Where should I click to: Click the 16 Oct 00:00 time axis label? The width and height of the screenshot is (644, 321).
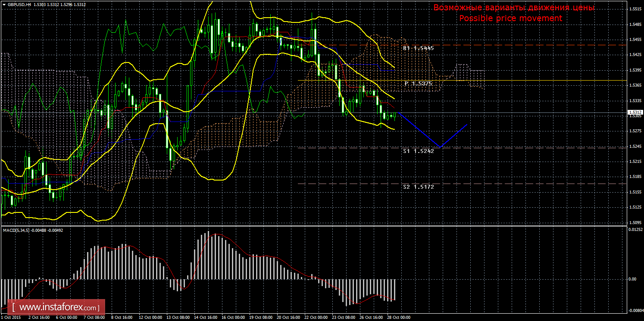231,318
